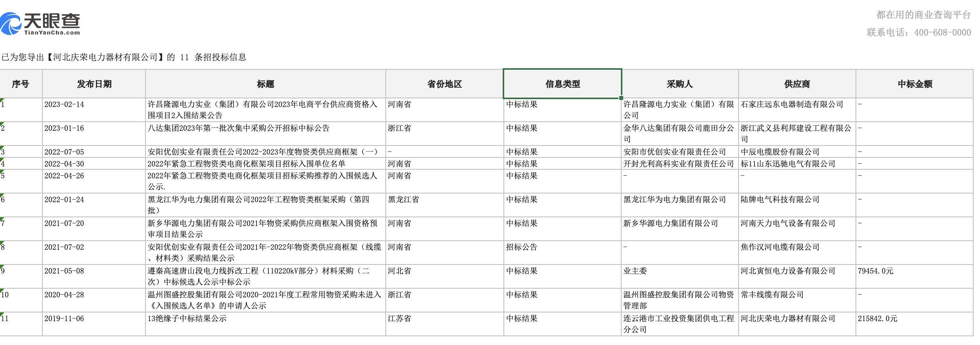Screen dimensions: 980x345
Task: Click the 序号 column header
Action: [21, 84]
